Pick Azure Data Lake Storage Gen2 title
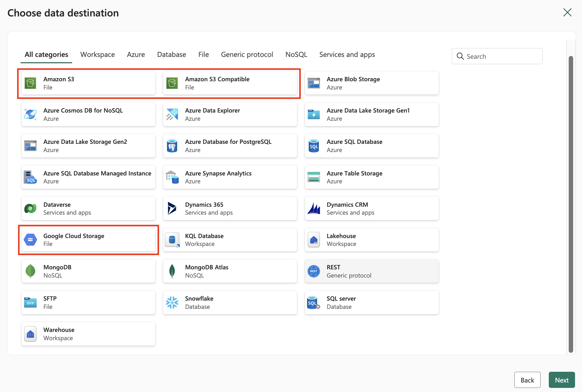Viewport: 582px width, 392px height. 85,142
